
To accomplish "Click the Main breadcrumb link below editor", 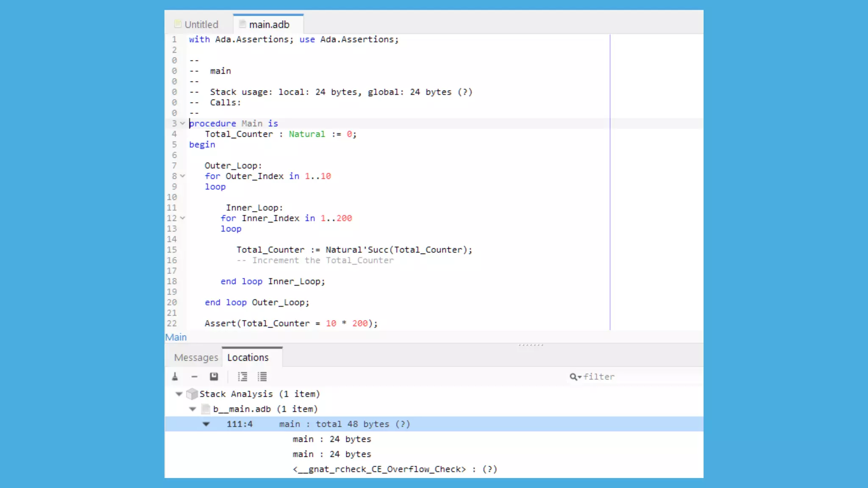I will pyautogui.click(x=176, y=337).
